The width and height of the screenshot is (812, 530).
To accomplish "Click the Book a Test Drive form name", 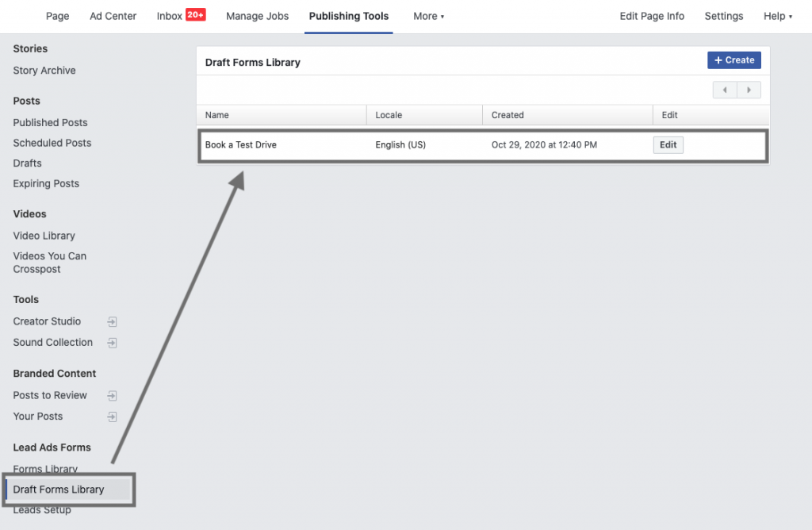I will (241, 145).
